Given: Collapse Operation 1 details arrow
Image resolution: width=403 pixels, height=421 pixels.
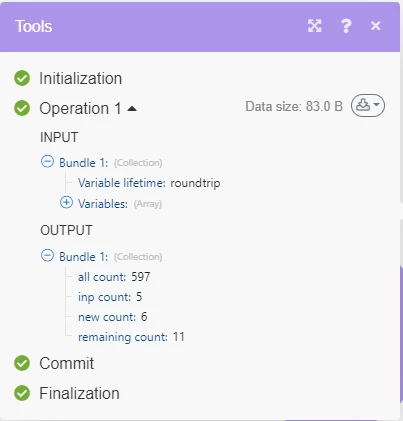Looking at the screenshot, I should pos(132,109).
